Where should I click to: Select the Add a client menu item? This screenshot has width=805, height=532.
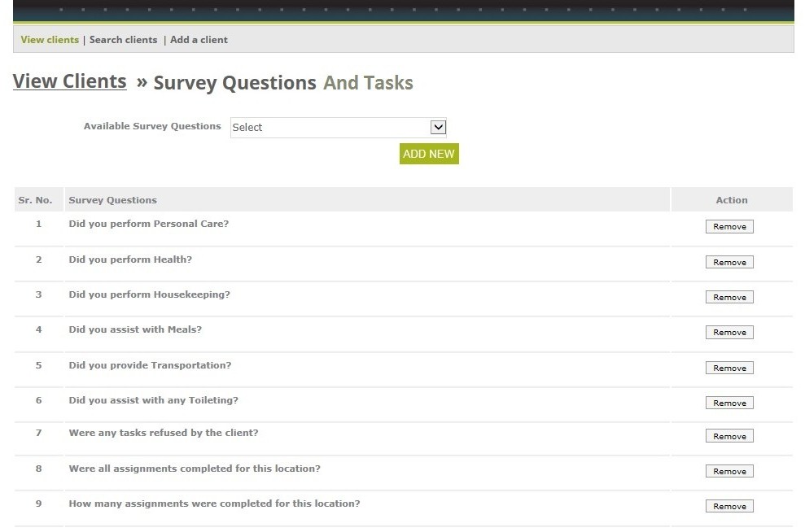[x=199, y=40]
